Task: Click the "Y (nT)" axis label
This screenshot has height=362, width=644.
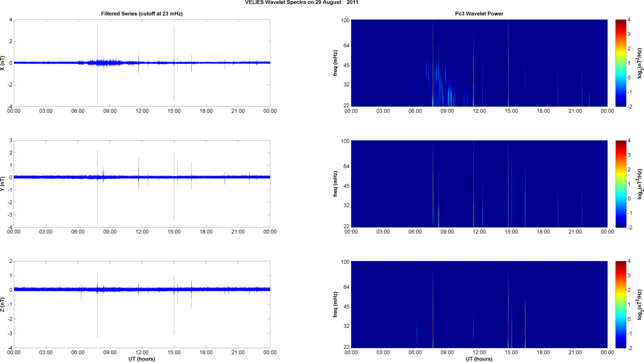Action: pos(3,184)
